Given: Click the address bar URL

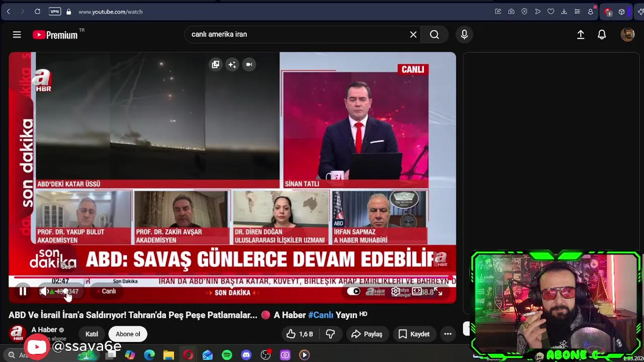Looking at the screenshot, I should pyautogui.click(x=110, y=12).
